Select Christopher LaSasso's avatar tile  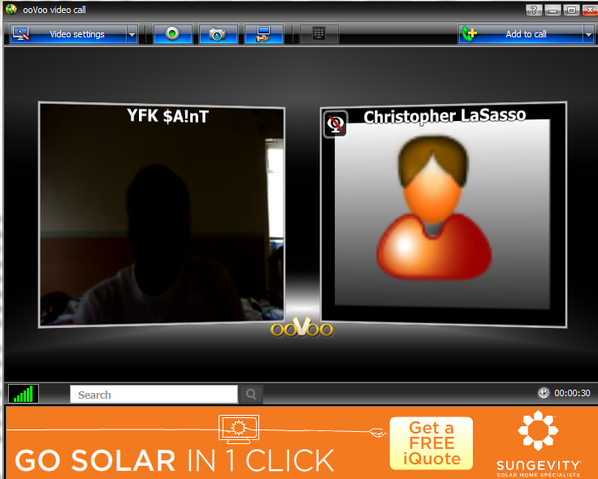coord(443,215)
